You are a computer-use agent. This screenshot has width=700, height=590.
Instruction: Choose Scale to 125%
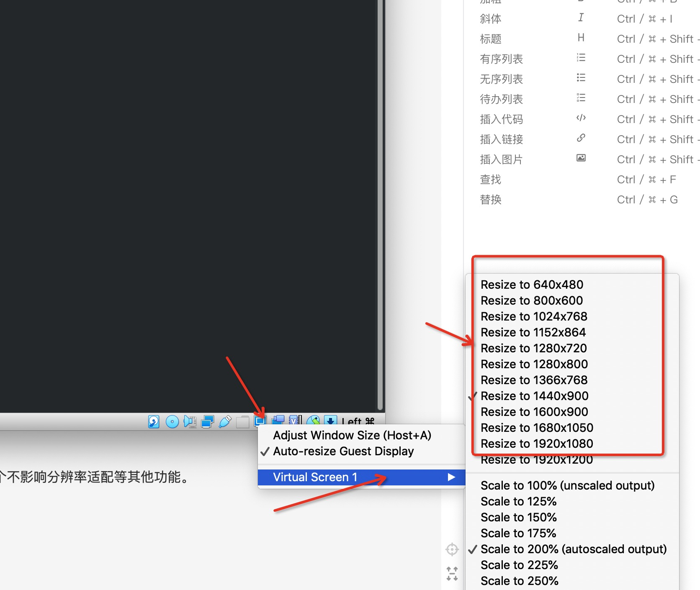[572, 501]
